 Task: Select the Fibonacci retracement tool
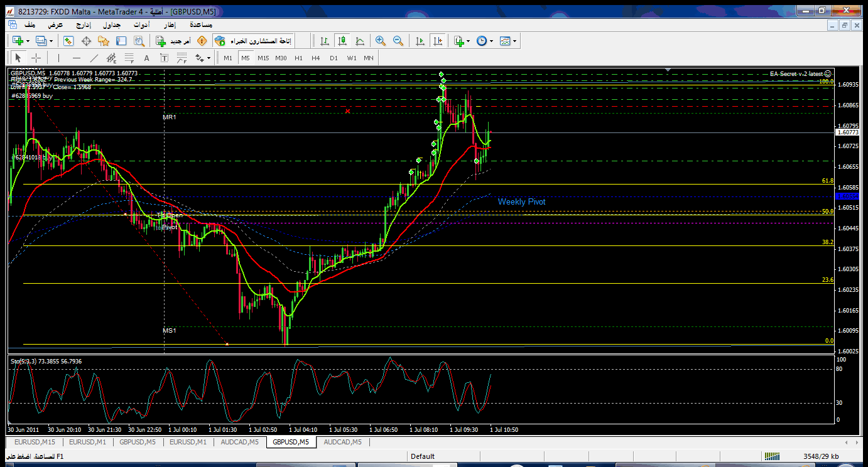click(x=129, y=58)
